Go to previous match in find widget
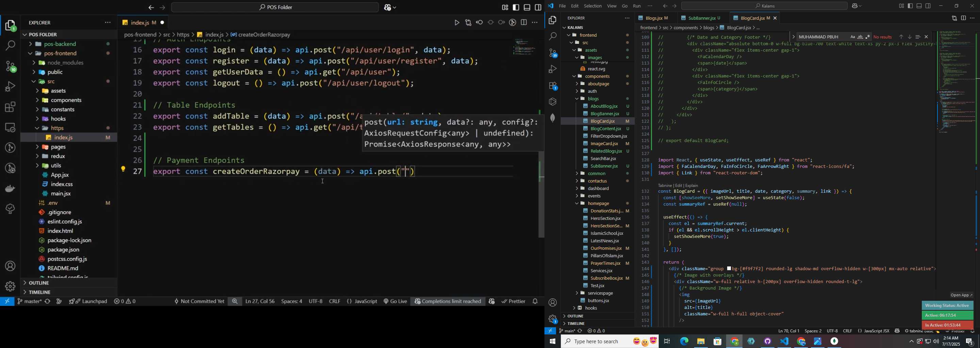 (x=901, y=37)
